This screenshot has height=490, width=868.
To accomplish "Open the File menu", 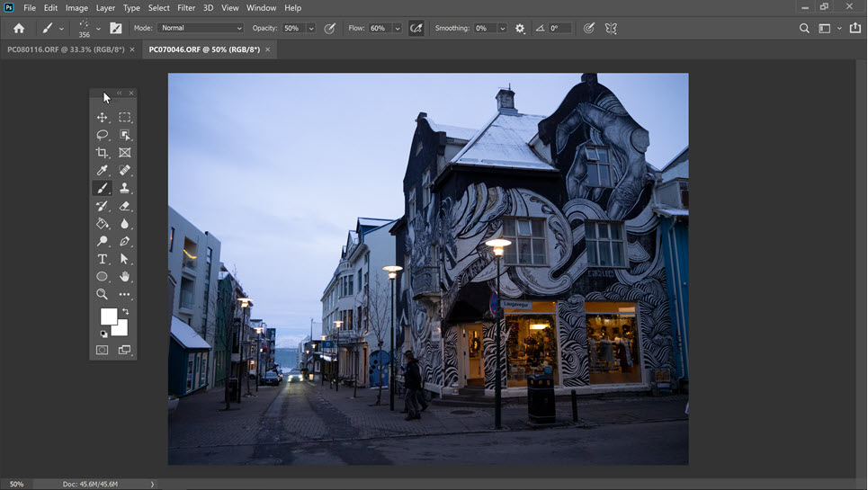I will [x=30, y=8].
